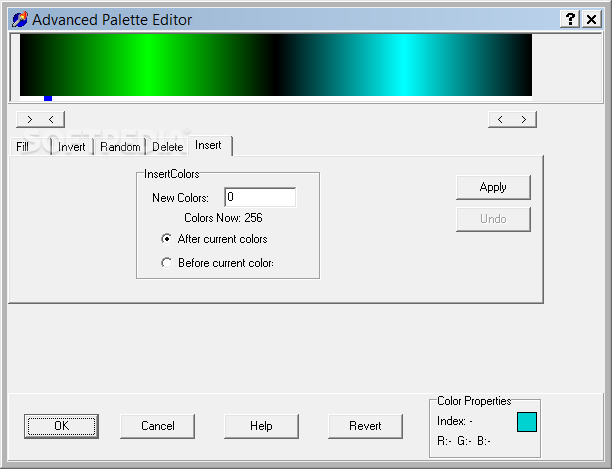This screenshot has height=469, width=612.
Task: Open the Delete tab
Action: point(168,147)
